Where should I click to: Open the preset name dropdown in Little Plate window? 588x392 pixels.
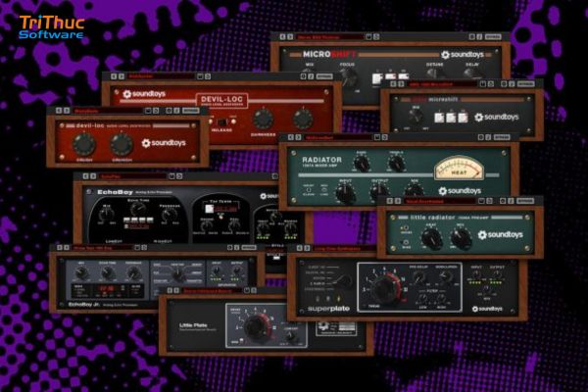(x=212, y=290)
